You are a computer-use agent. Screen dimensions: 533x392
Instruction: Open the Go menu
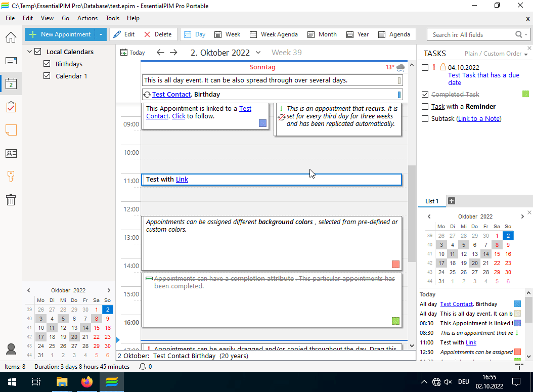[66, 18]
